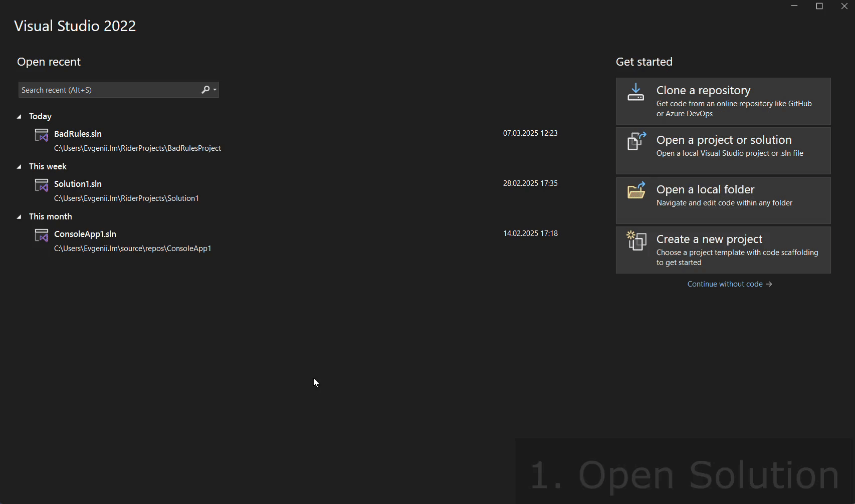Click the 07.03.2025 12:23 timestamp
Image resolution: width=855 pixels, height=504 pixels.
(x=530, y=133)
